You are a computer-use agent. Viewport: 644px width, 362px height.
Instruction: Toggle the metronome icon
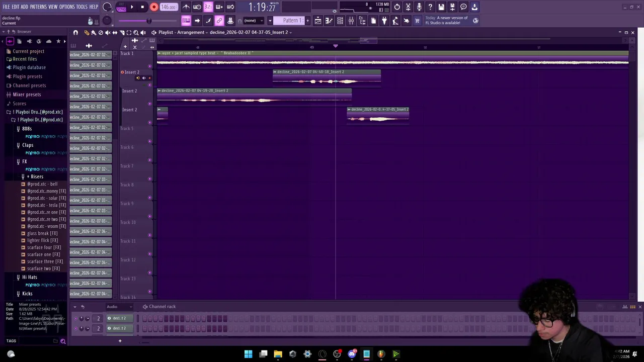186,7
